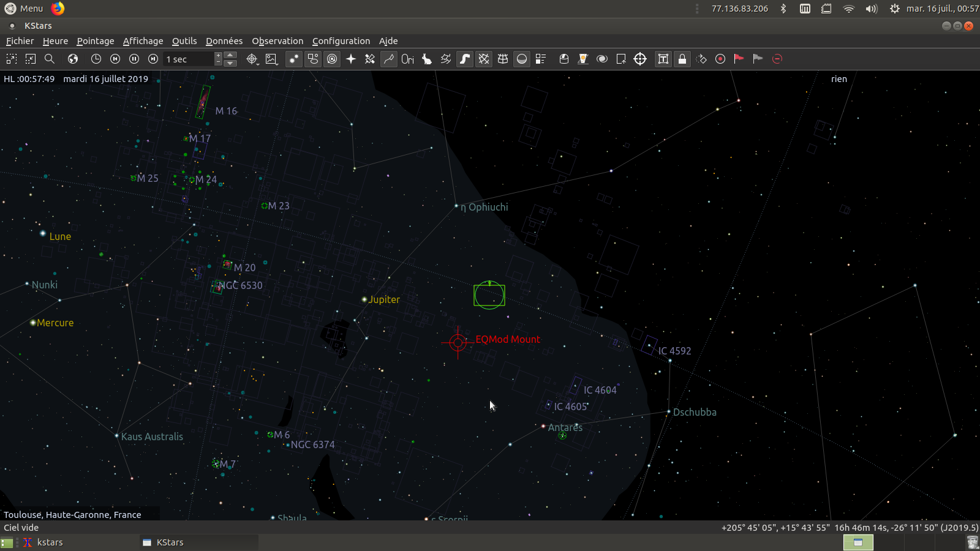The width and height of the screenshot is (980, 551).
Task: Toggle Milky Way display
Action: coord(465,59)
